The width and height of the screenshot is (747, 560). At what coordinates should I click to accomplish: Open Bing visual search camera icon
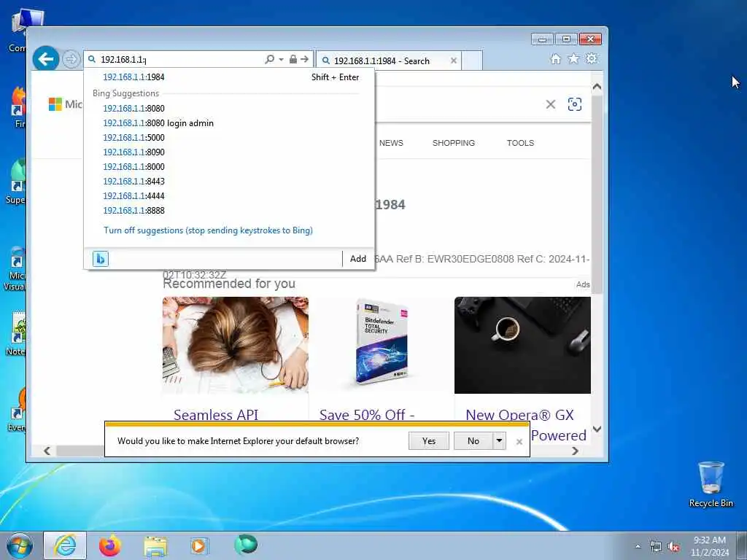click(575, 104)
